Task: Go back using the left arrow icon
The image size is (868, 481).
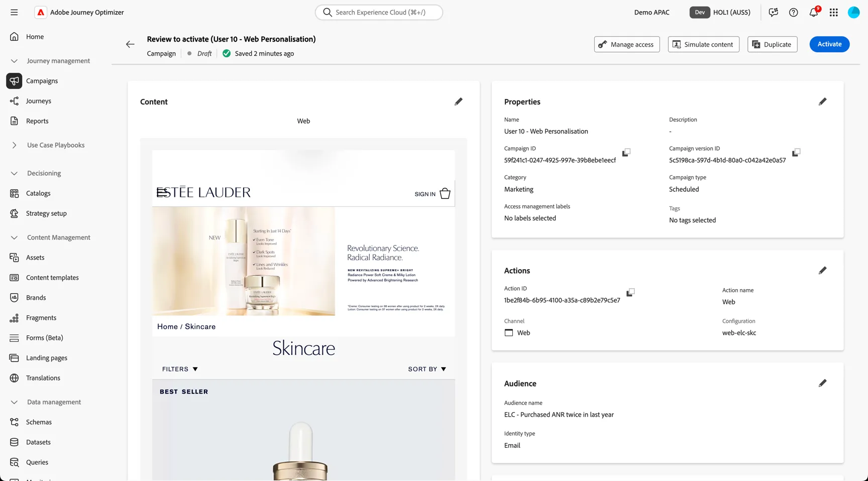Action: point(130,44)
